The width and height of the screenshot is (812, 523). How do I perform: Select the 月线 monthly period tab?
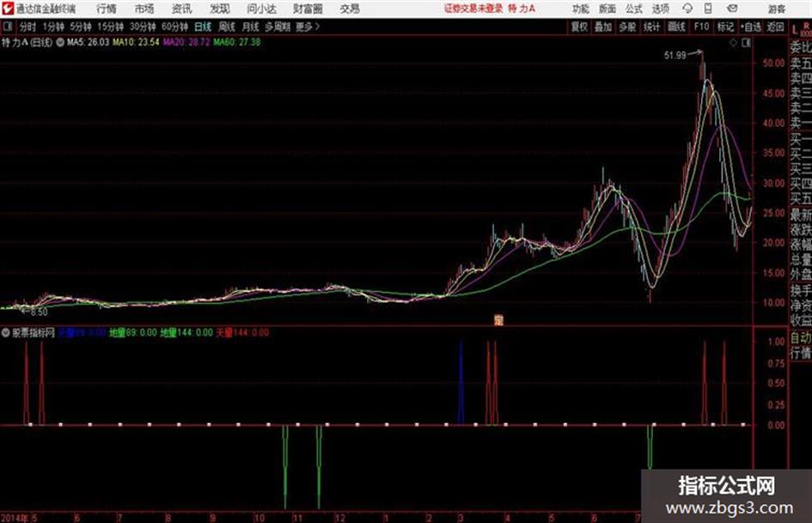click(x=251, y=27)
